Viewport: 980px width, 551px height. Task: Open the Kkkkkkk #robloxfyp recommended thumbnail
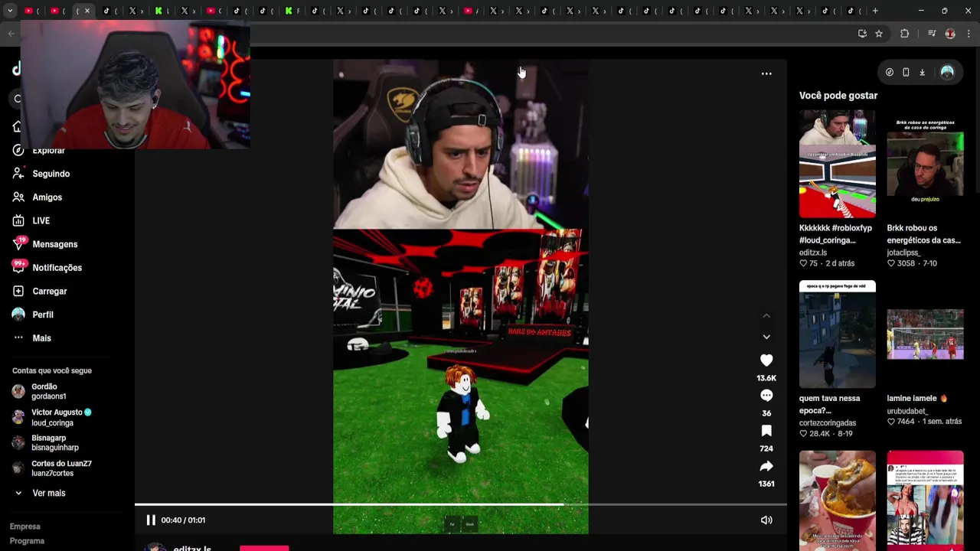point(838,164)
